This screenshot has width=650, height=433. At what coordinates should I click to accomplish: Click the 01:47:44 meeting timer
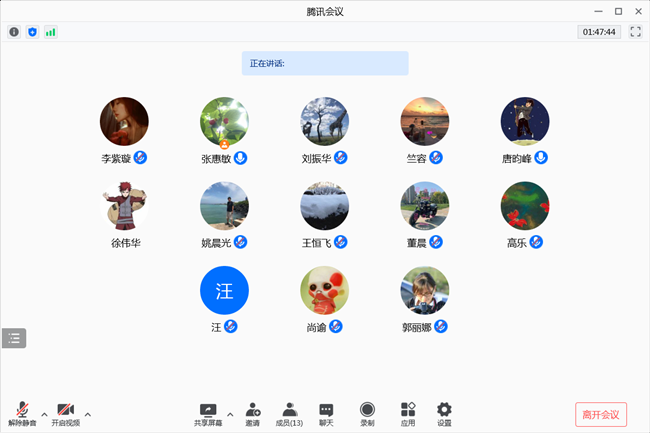click(x=599, y=32)
